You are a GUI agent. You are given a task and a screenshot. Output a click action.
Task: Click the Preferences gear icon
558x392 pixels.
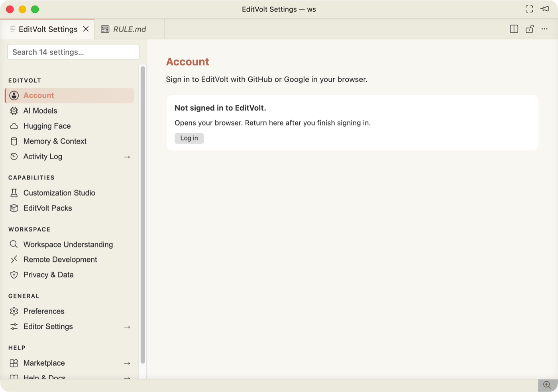(14, 311)
